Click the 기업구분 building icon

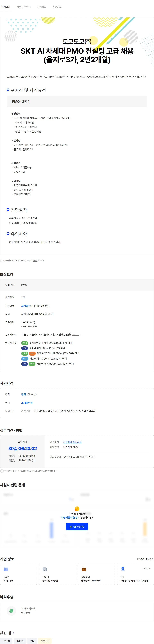pyautogui.click(x=45, y=569)
